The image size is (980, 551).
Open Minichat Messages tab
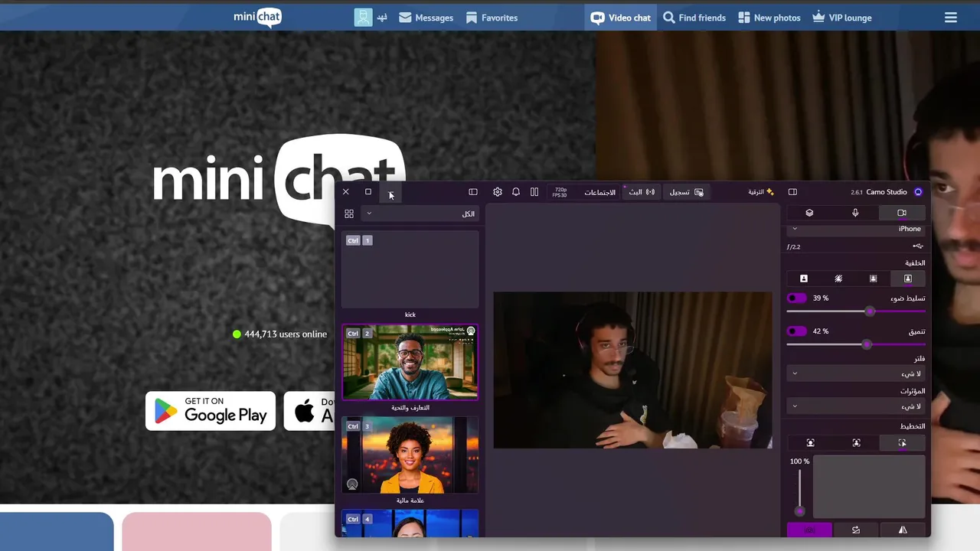pos(426,18)
